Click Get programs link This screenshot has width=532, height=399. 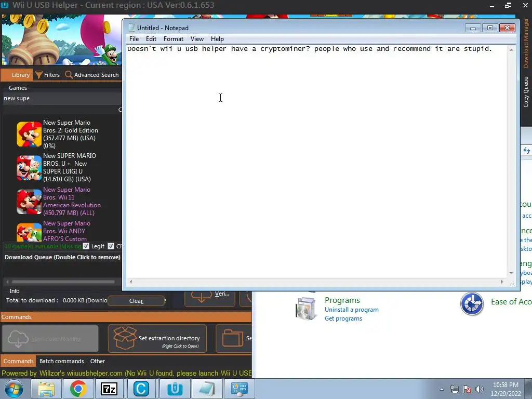[x=343, y=318]
